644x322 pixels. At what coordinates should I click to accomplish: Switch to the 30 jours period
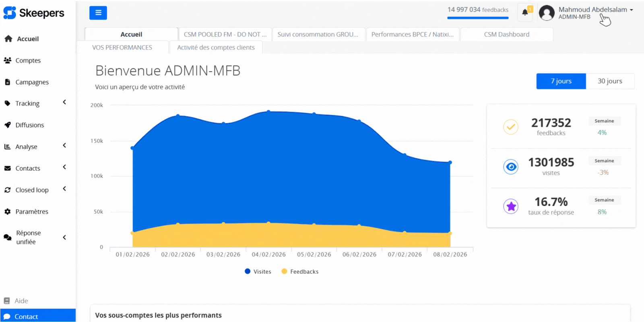610,81
